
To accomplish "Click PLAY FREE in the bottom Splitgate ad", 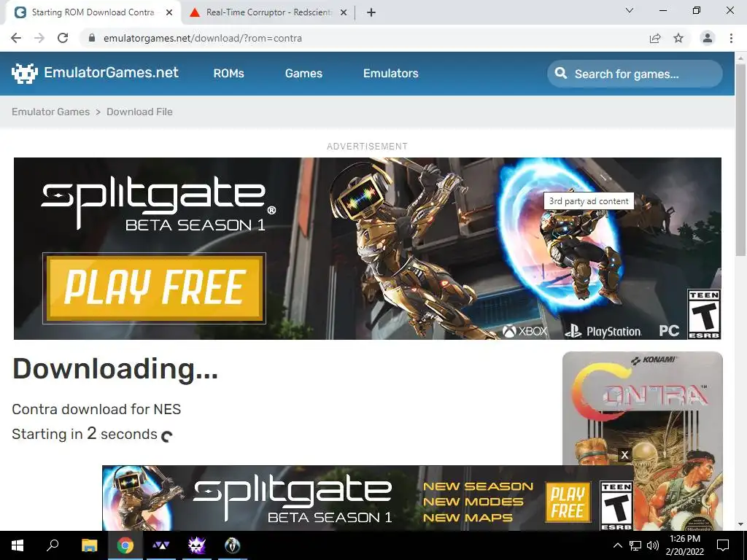I will point(568,502).
